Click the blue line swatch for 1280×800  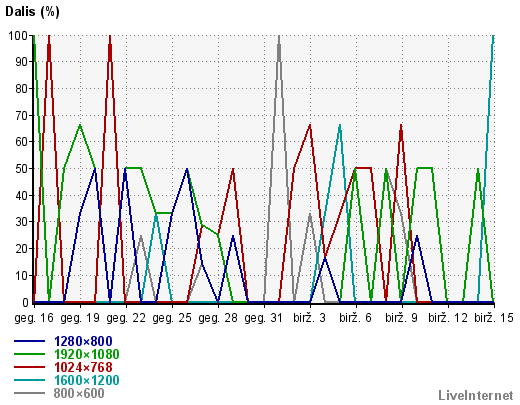pos(29,341)
